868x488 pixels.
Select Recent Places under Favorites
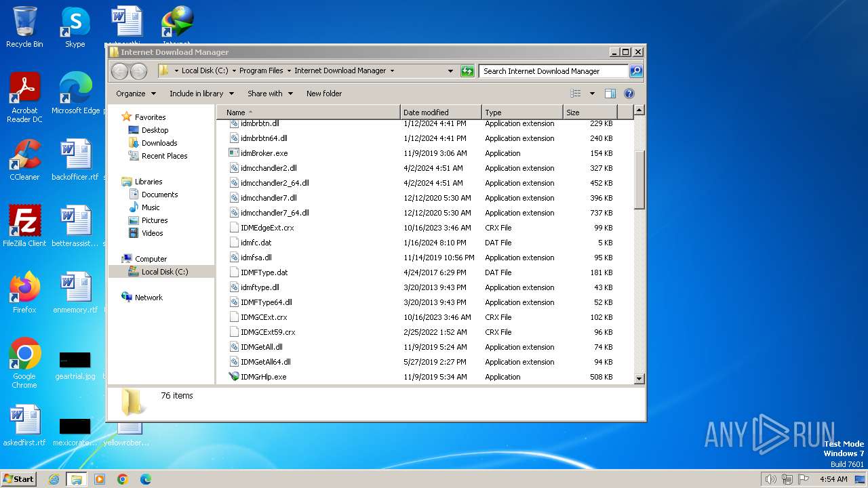click(x=164, y=156)
